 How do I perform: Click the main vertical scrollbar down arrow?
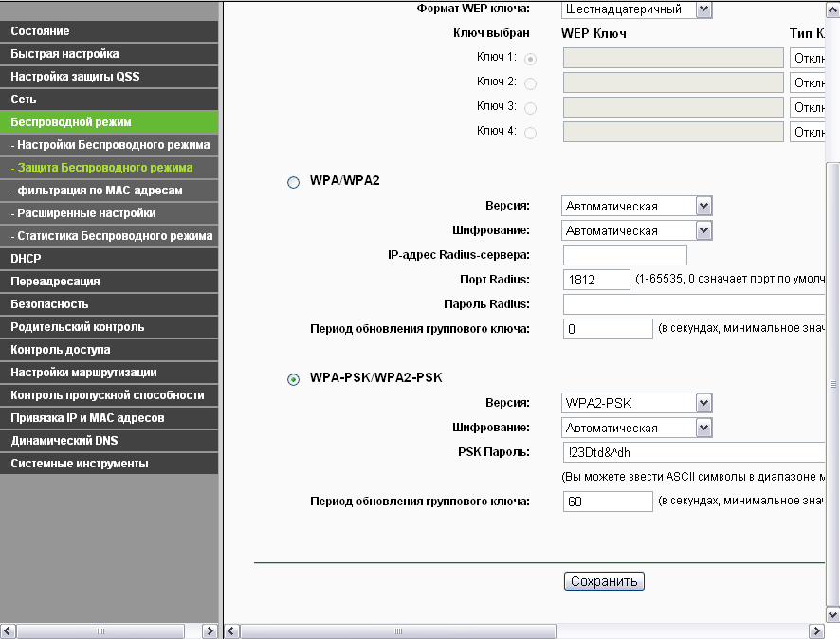pos(832,613)
